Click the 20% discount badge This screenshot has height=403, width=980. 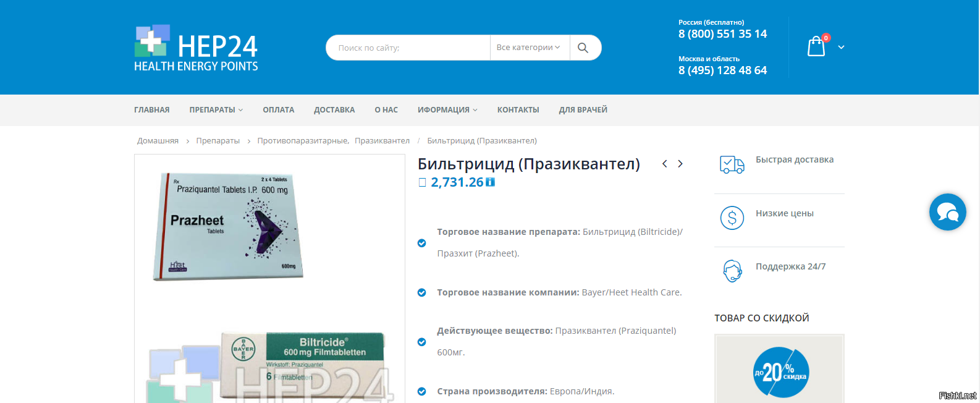pos(781,372)
